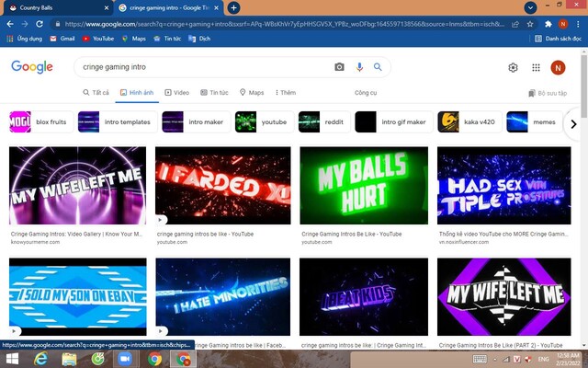Screen dimensions: 588x368
Task: Select the kaka v420 filter chip
Action: [469, 122]
